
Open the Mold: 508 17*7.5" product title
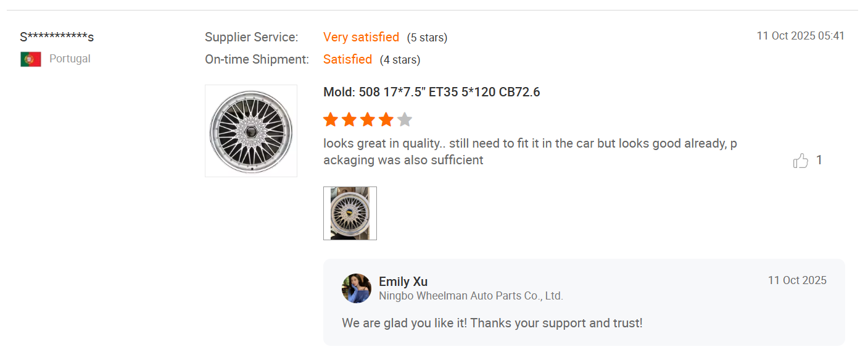431,93
